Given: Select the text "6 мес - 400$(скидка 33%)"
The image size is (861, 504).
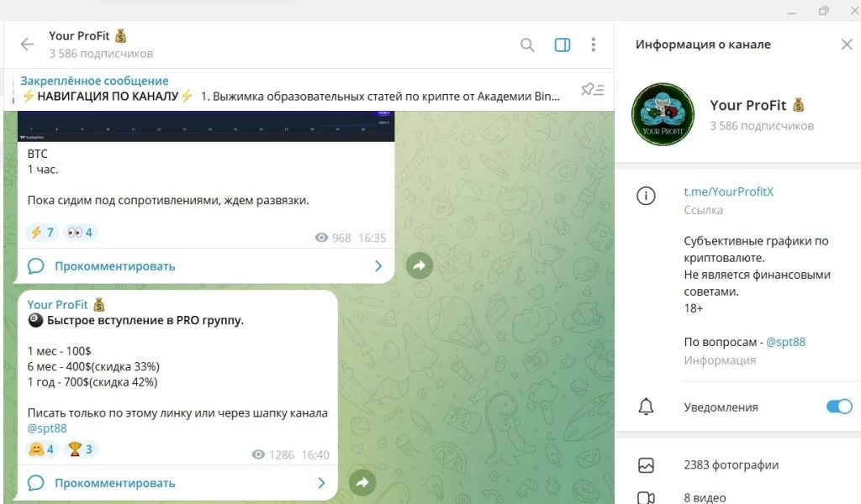Looking at the screenshot, I should (x=93, y=366).
